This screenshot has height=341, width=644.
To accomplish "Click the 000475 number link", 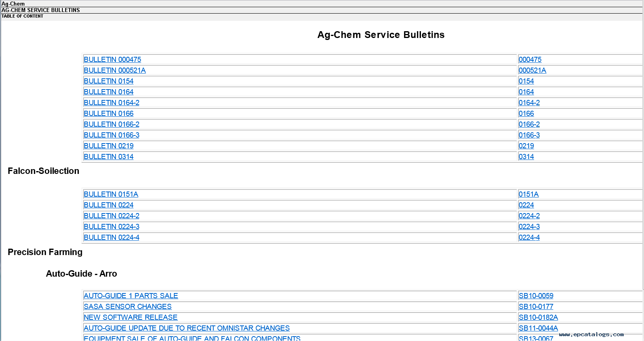I will point(530,60).
